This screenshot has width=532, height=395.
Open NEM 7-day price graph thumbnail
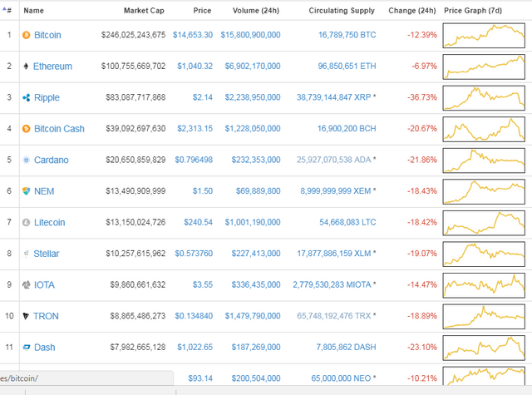point(484,191)
